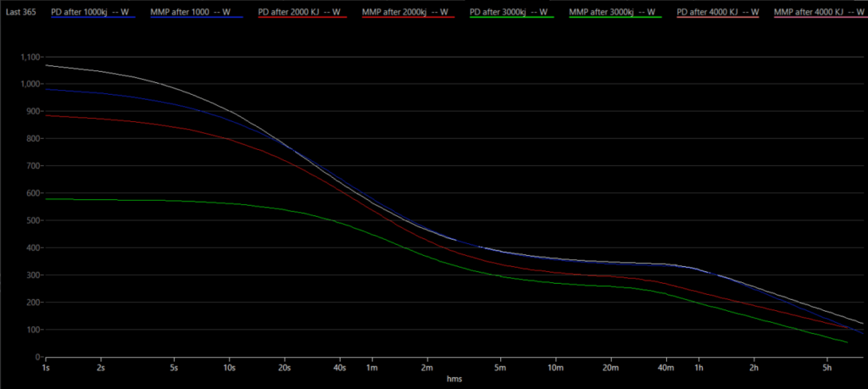Click the 'PD after 2000 KJ -- W' legend entry
The image size is (868, 389).
[x=303, y=12]
